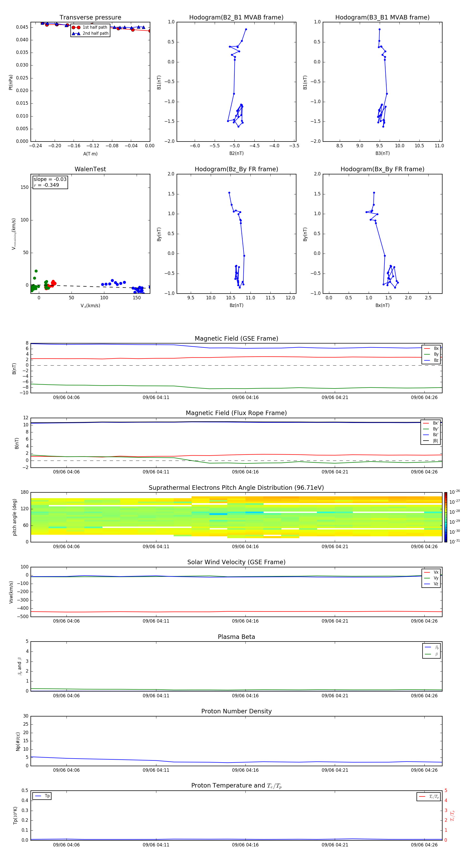This screenshot has height=868, width=473.
Task: Click the "Te/Tp" legend entry
Action: click(429, 796)
